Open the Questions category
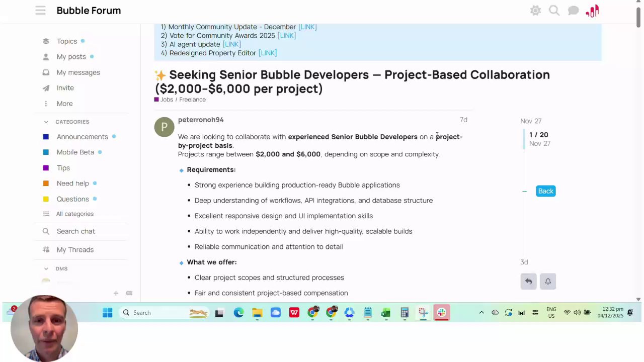The image size is (644, 362). click(72, 199)
